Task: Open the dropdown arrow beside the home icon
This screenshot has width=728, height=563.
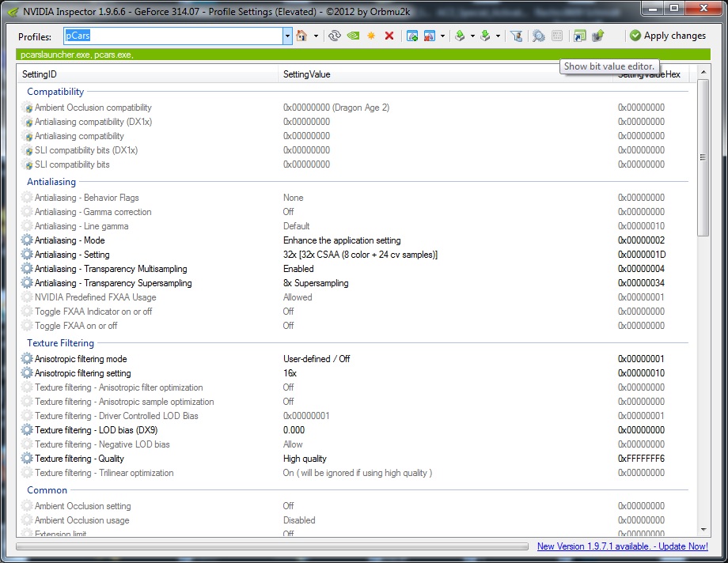Action: [316, 36]
